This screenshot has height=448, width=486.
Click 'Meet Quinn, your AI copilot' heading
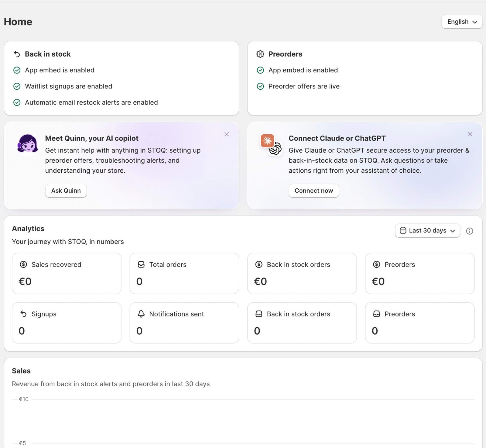click(x=92, y=138)
